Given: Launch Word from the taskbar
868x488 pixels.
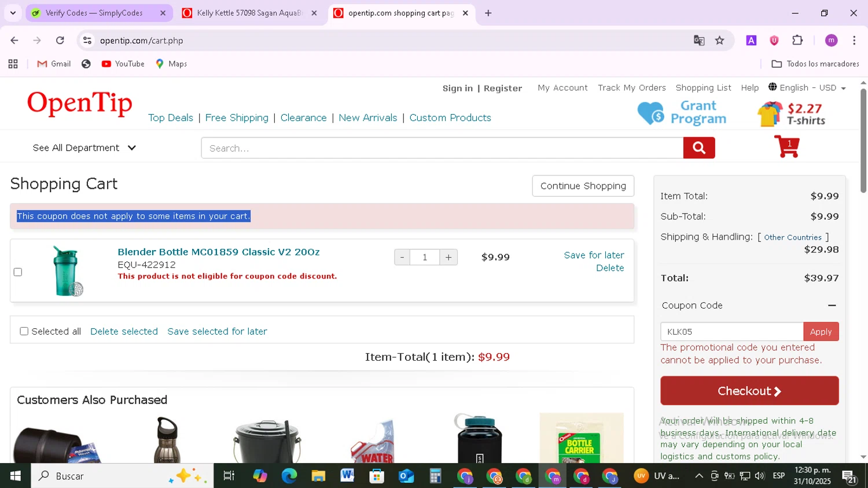Looking at the screenshot, I should tap(347, 476).
